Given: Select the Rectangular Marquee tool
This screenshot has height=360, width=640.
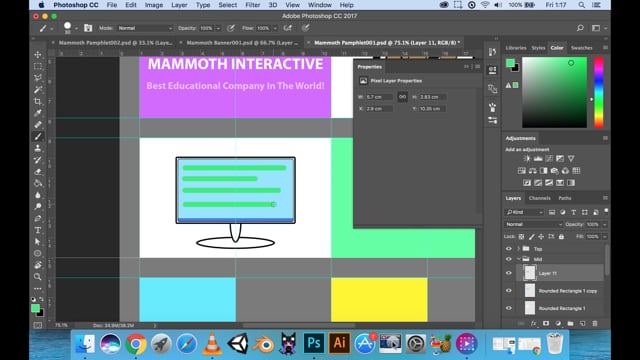Looking at the screenshot, I should tap(38, 66).
